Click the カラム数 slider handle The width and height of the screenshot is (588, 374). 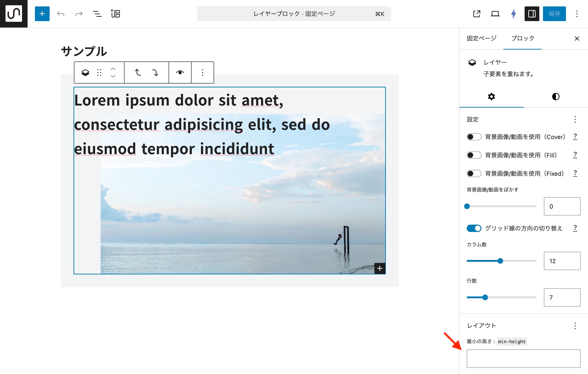[500, 261]
